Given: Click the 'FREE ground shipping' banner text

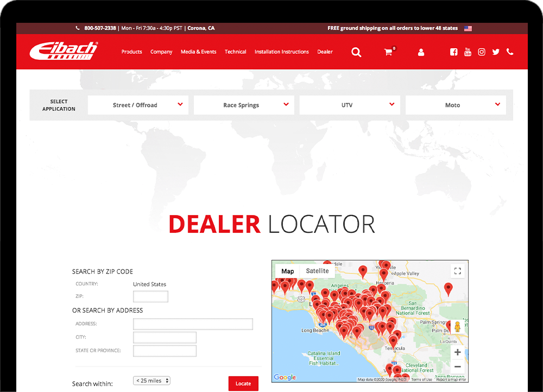Looking at the screenshot, I should tap(393, 28).
